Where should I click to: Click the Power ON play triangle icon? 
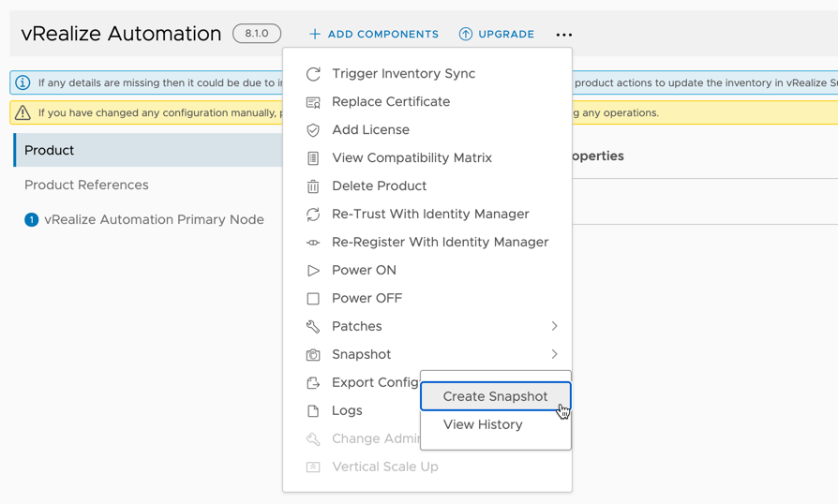click(313, 271)
